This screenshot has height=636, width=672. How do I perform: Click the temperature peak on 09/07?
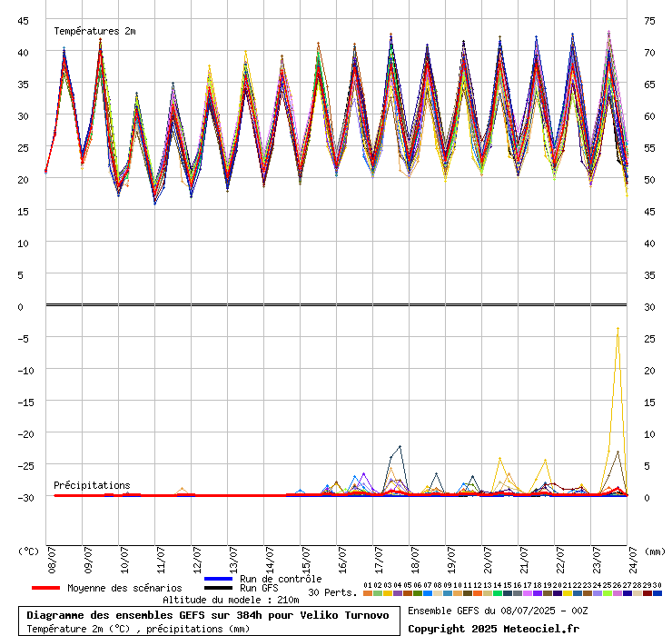point(100,39)
